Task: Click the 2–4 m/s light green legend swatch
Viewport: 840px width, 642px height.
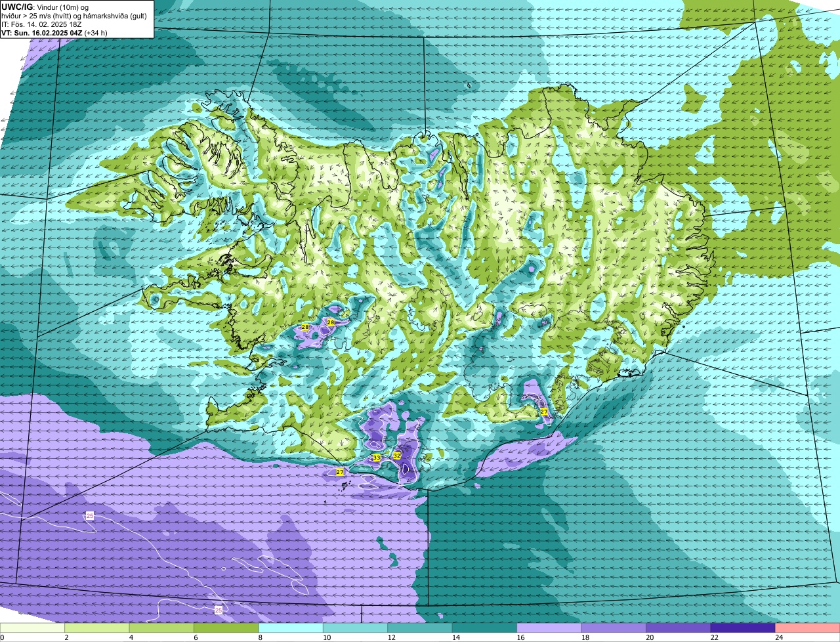Action: pos(97,628)
